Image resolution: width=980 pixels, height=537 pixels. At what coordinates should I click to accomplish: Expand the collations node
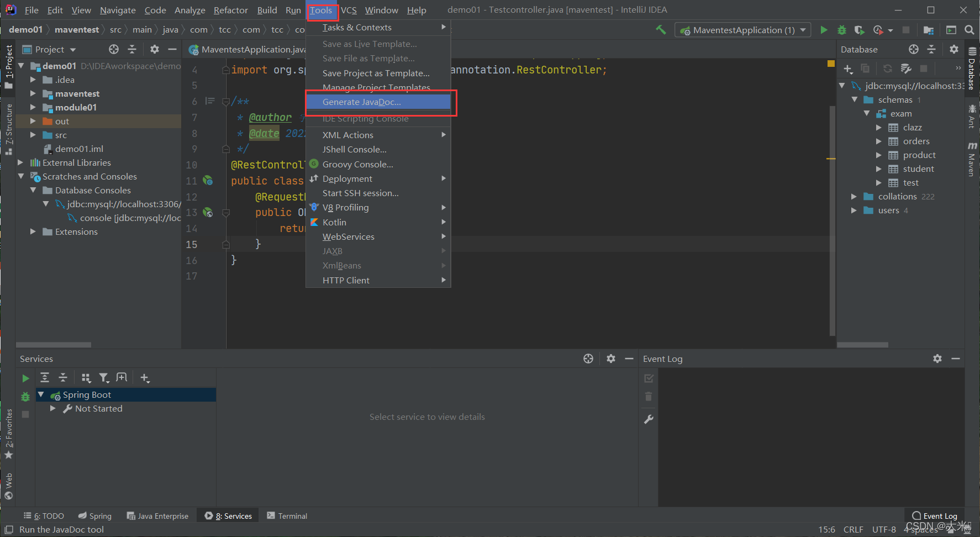(x=854, y=196)
